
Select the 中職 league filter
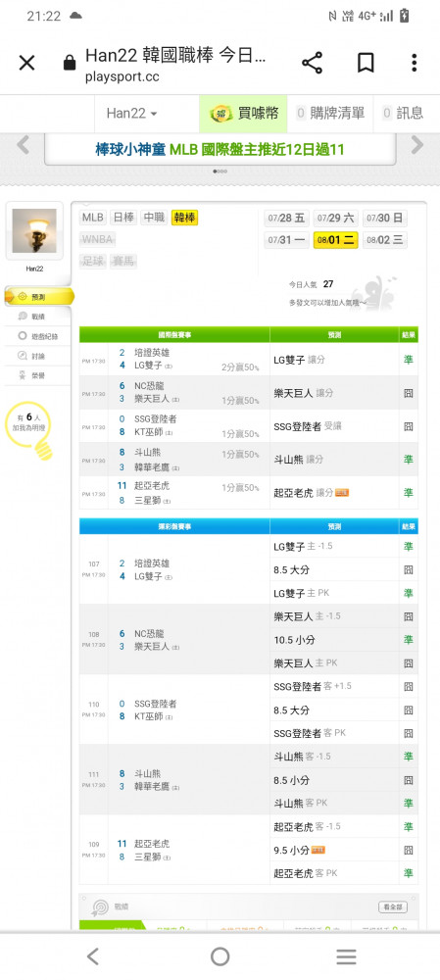154,218
